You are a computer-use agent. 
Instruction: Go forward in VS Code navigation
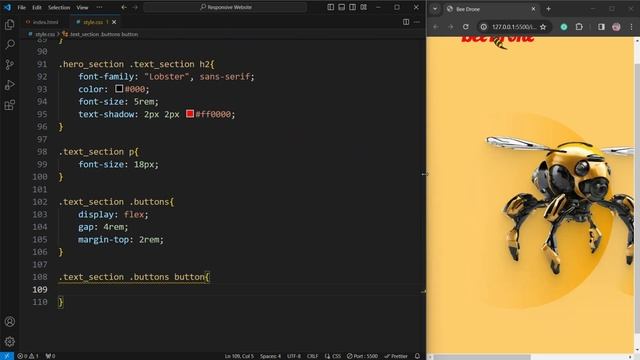[135, 7]
